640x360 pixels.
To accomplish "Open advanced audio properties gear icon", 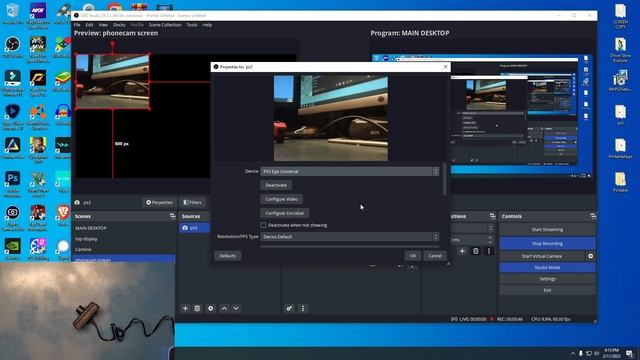I will click(x=289, y=308).
